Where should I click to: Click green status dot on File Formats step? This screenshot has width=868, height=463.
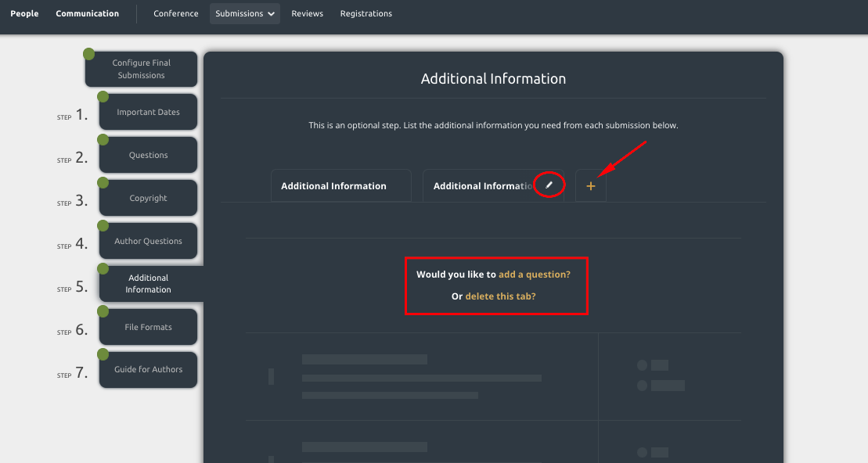pyautogui.click(x=103, y=312)
